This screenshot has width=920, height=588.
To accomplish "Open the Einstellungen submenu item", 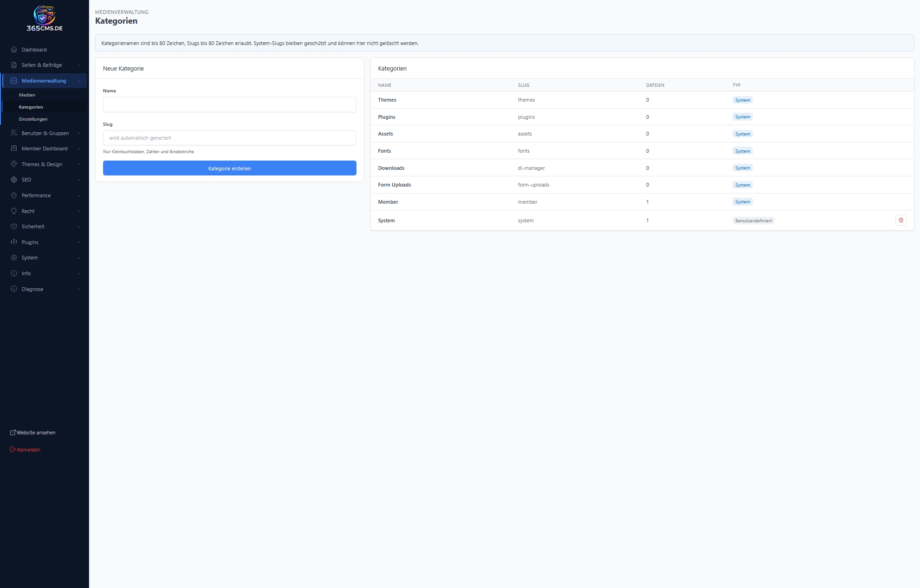I will pos(33,119).
